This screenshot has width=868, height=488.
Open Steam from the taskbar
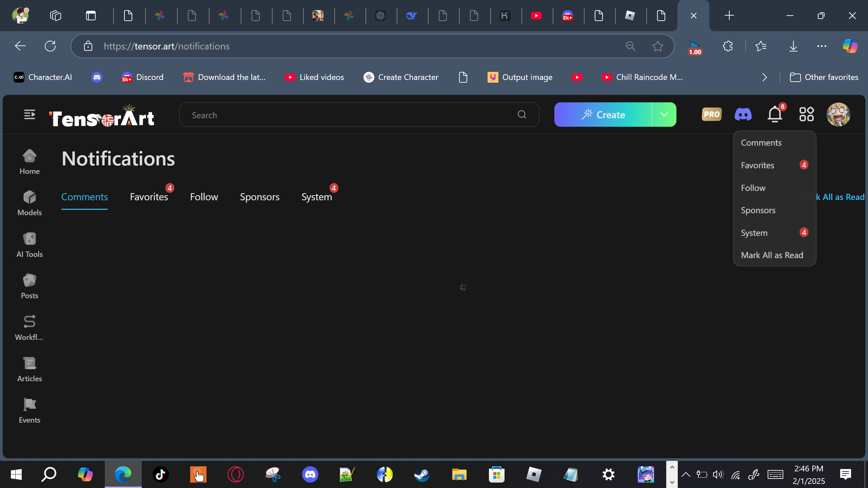tap(422, 474)
